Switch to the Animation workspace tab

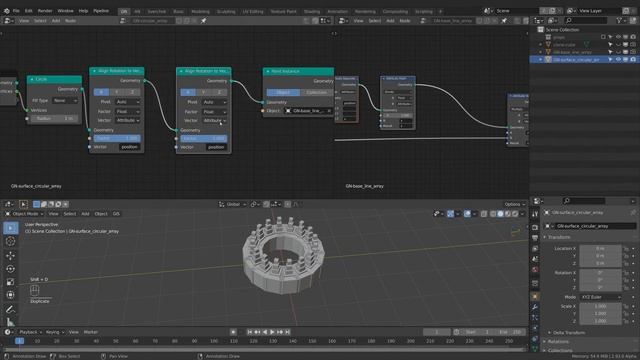tap(337, 11)
